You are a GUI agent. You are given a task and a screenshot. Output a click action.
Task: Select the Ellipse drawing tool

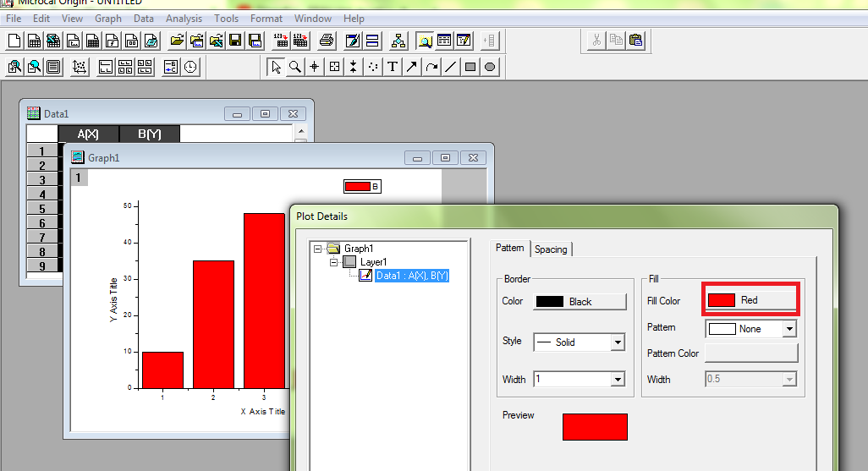click(x=490, y=67)
